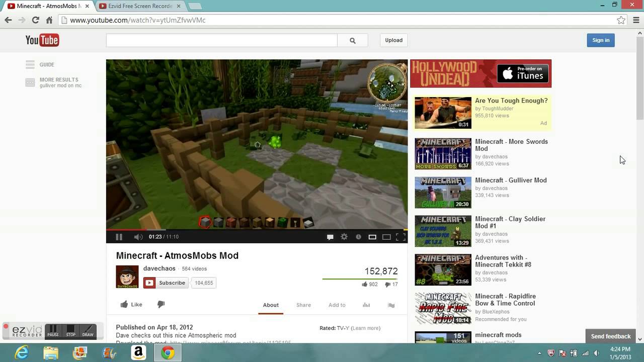Click Learn more rating link
Screen dimensions: 644x362
pos(366,328)
